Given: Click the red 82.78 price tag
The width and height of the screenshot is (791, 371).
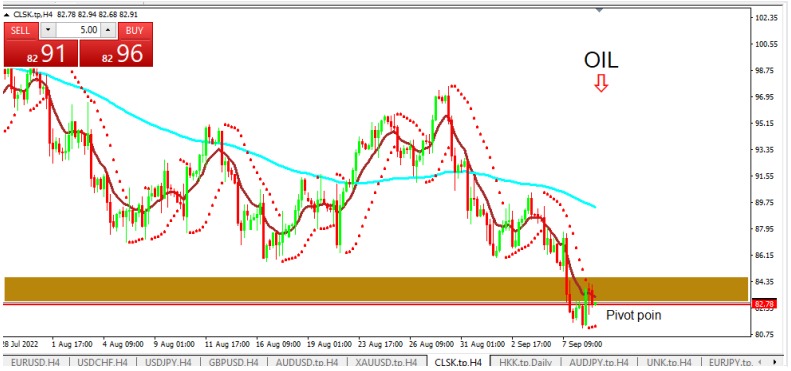Looking at the screenshot, I should tap(762, 303).
